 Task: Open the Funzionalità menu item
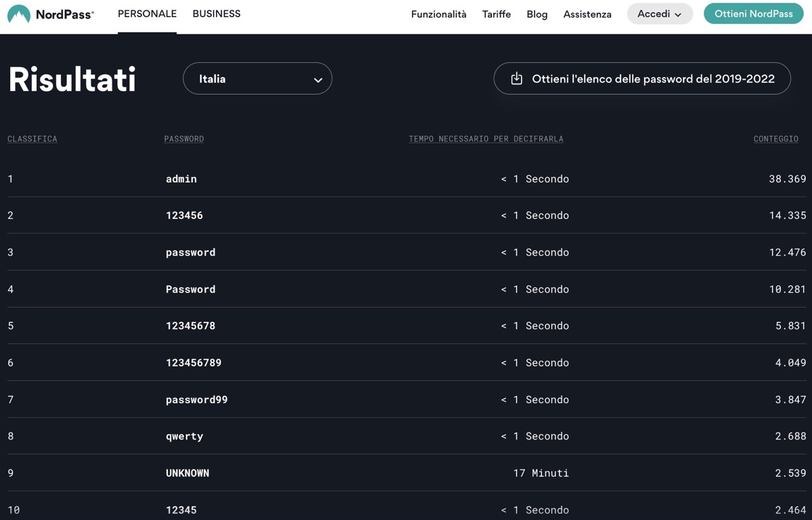coord(438,14)
